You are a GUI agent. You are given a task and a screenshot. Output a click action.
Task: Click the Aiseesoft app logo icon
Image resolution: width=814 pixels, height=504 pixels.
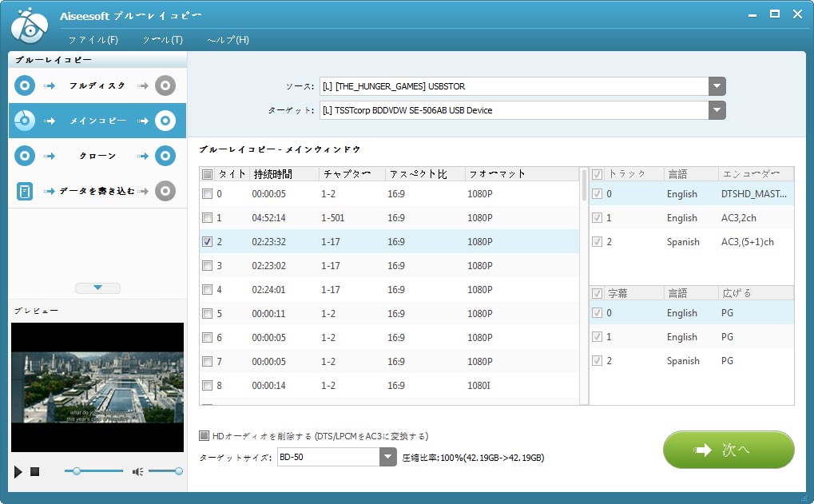pyautogui.click(x=30, y=25)
